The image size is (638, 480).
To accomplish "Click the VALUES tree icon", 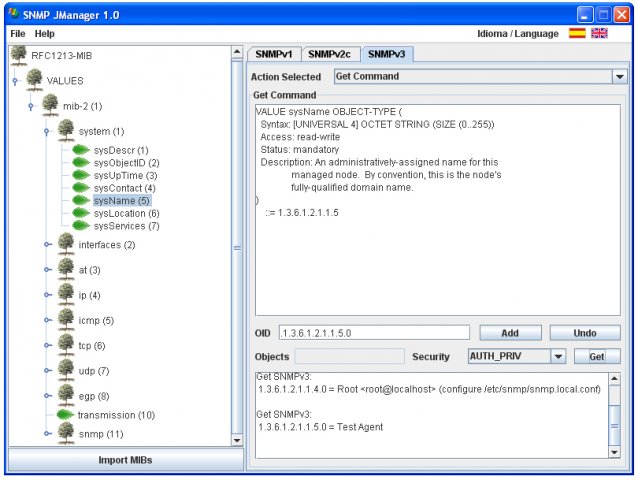I will pos(35,80).
